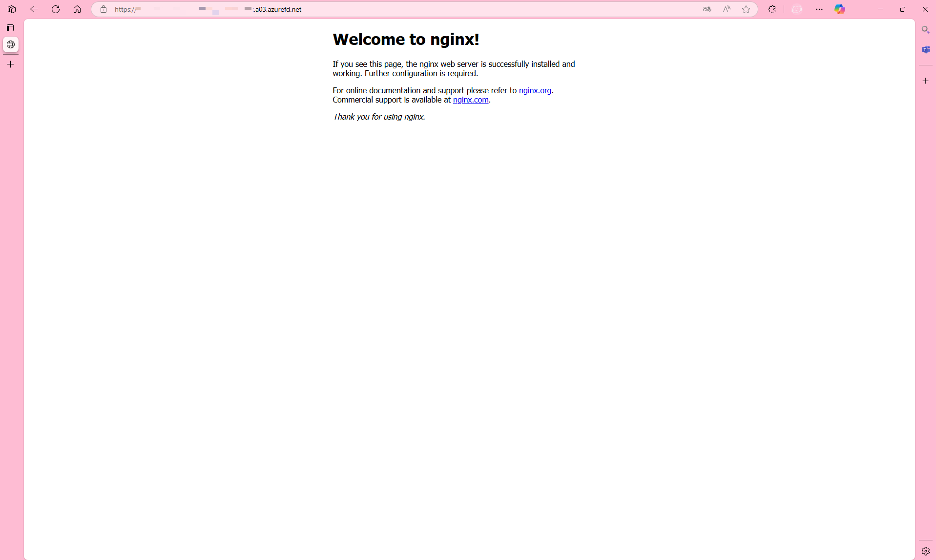This screenshot has width=936, height=560.
Task: Open the Settings and more menu
Action: (819, 9)
